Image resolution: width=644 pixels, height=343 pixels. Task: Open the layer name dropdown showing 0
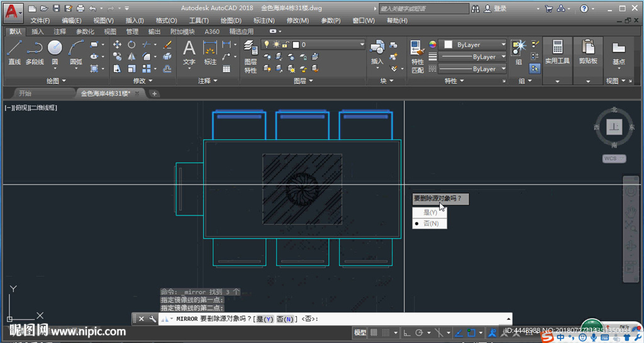coord(313,44)
